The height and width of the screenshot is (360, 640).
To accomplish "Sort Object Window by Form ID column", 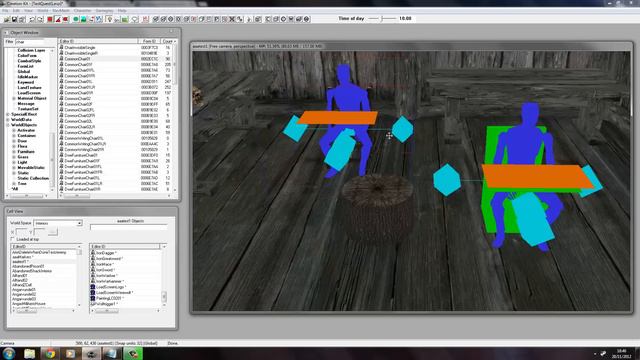I will [x=149, y=41].
